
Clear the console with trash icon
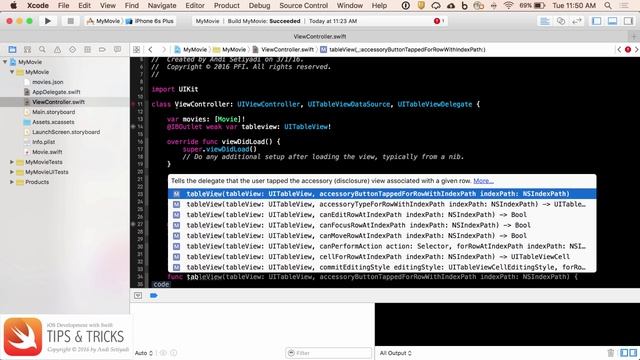coord(611,353)
